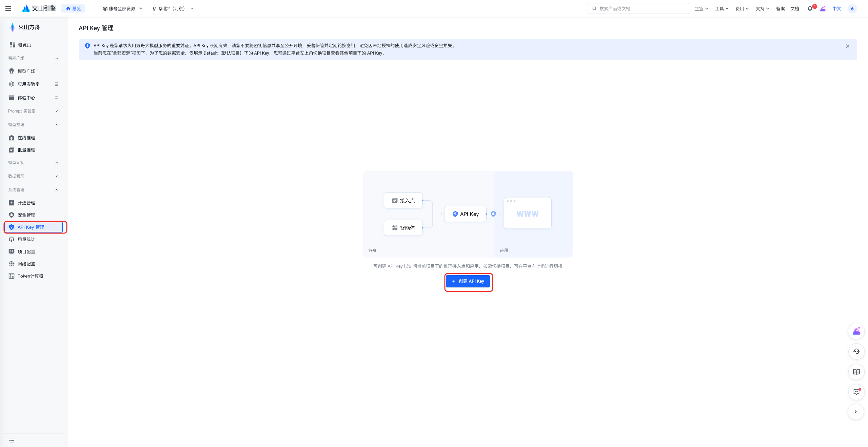The image size is (868, 447).
Task: Collapse the sidebar with bottom-left icon
Action: coord(12,440)
